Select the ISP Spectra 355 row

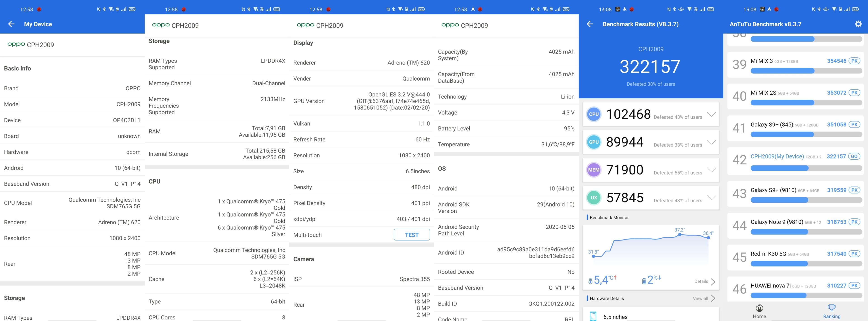click(361, 279)
